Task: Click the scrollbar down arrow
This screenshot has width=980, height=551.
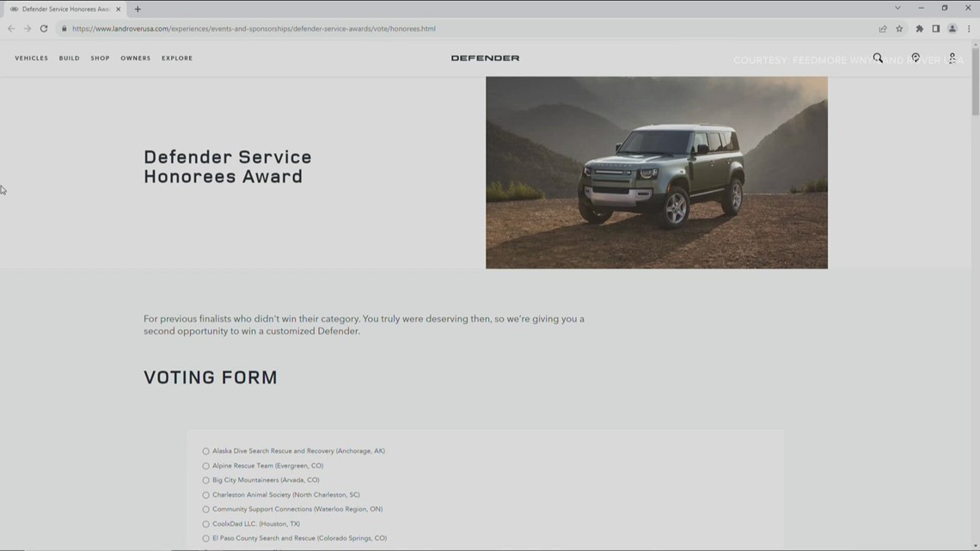Action: coord(975,546)
